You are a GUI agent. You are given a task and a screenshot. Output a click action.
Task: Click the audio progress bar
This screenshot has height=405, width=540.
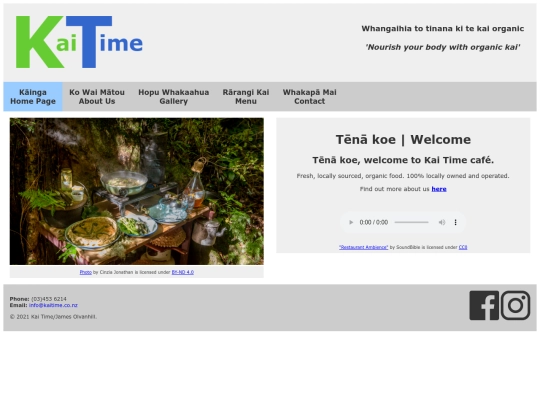tap(412, 222)
